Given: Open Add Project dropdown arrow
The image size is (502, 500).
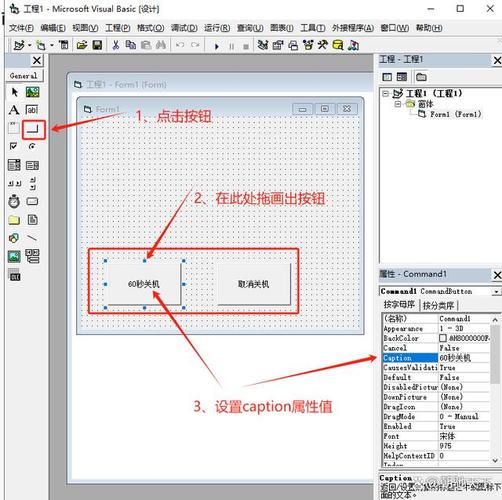Looking at the screenshot, I should 29,45.
